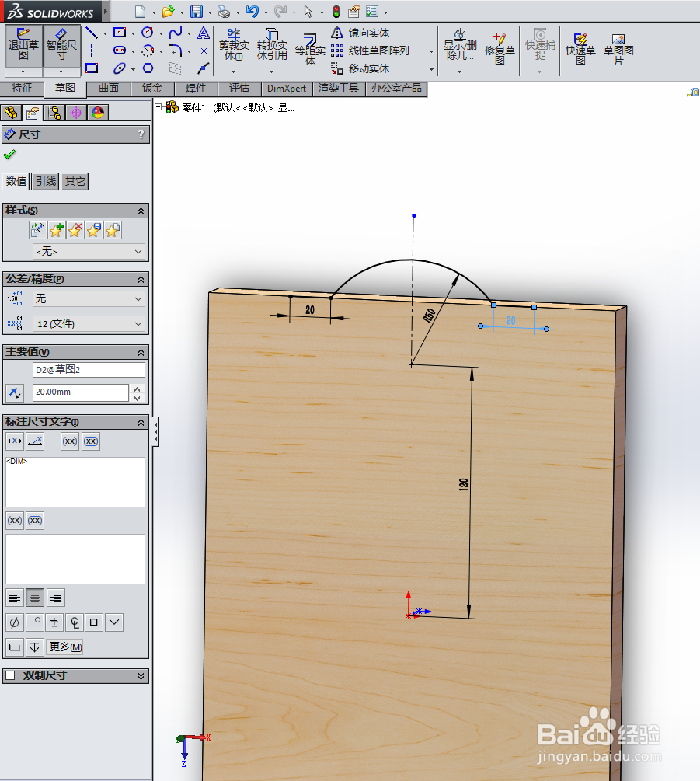Select the Smart Dimension tool

pos(61,47)
